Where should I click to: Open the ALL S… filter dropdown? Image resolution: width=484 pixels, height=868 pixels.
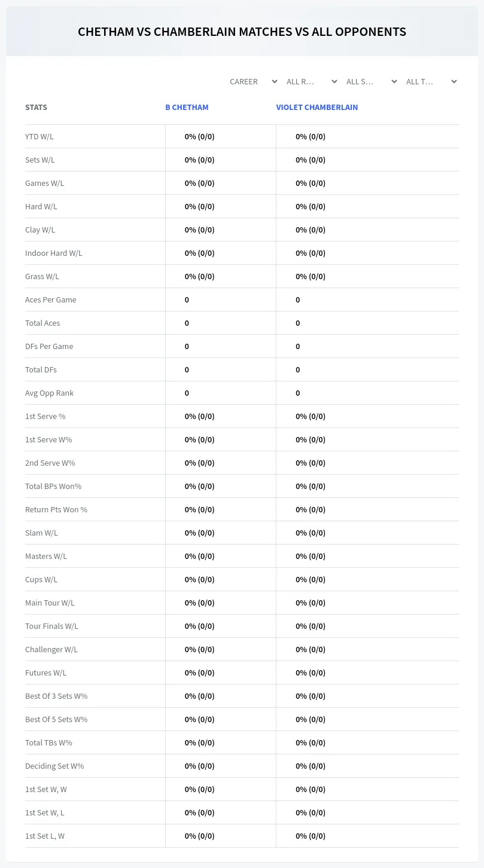371,81
